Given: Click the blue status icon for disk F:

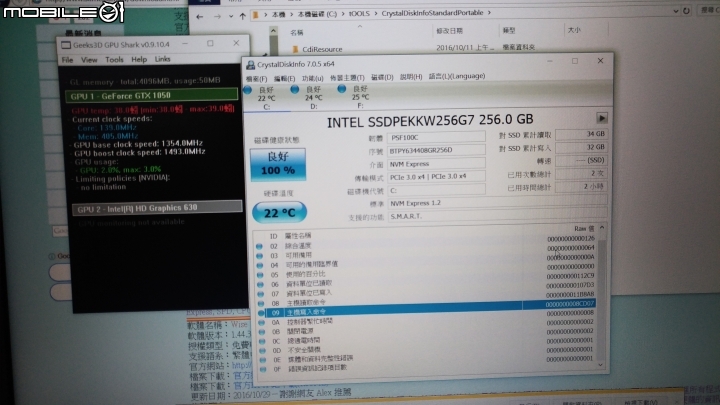Looking at the screenshot, I should pos(341,89).
